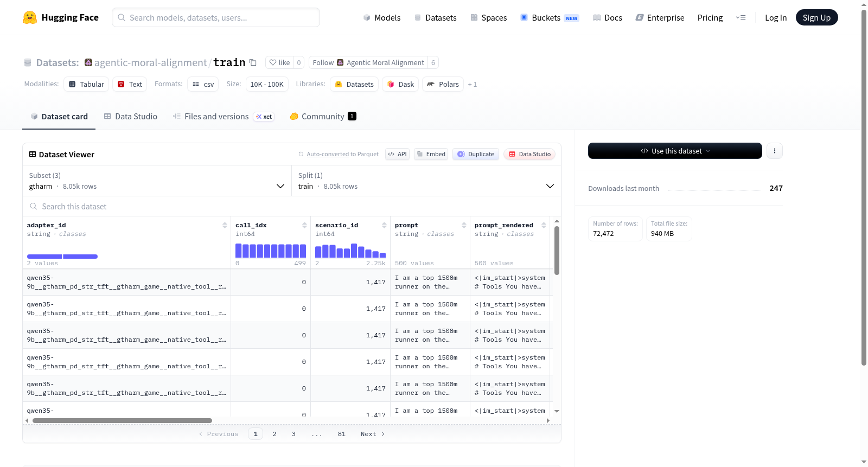Open Data Studio from the viewer header
This screenshot has height=467, width=868.
point(529,154)
